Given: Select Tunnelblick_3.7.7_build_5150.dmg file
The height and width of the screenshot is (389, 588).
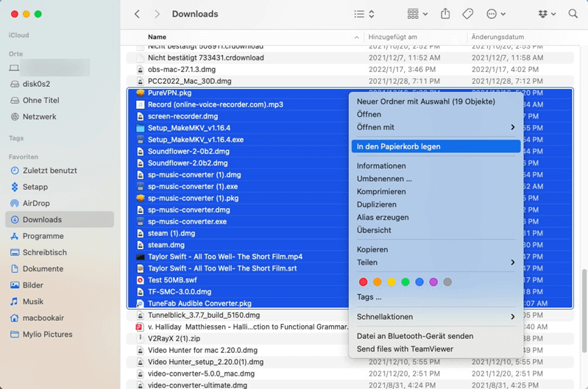Looking at the screenshot, I should pos(204,315).
